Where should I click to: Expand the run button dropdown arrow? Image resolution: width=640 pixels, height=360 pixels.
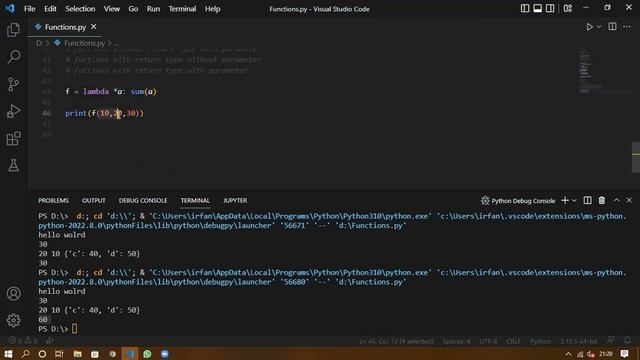(599, 27)
